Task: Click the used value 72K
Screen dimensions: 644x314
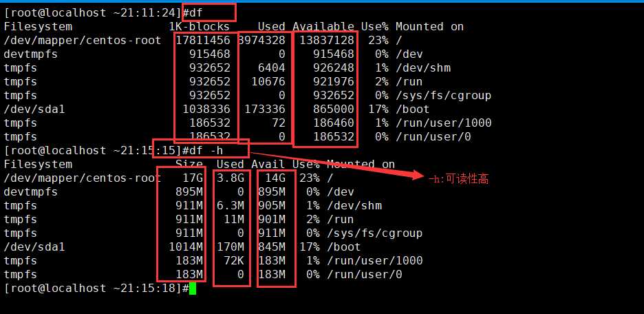Action: (234, 260)
